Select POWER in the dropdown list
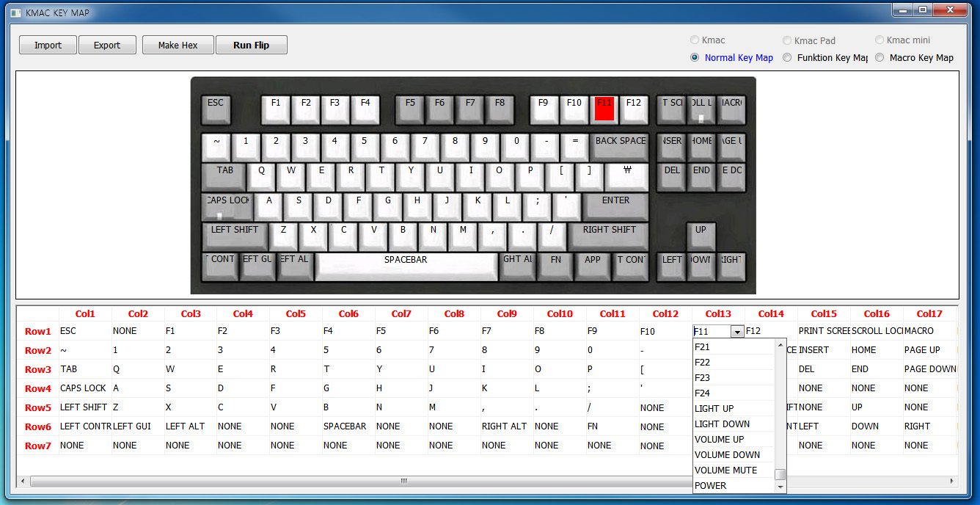Image resolution: width=980 pixels, height=505 pixels. [734, 486]
